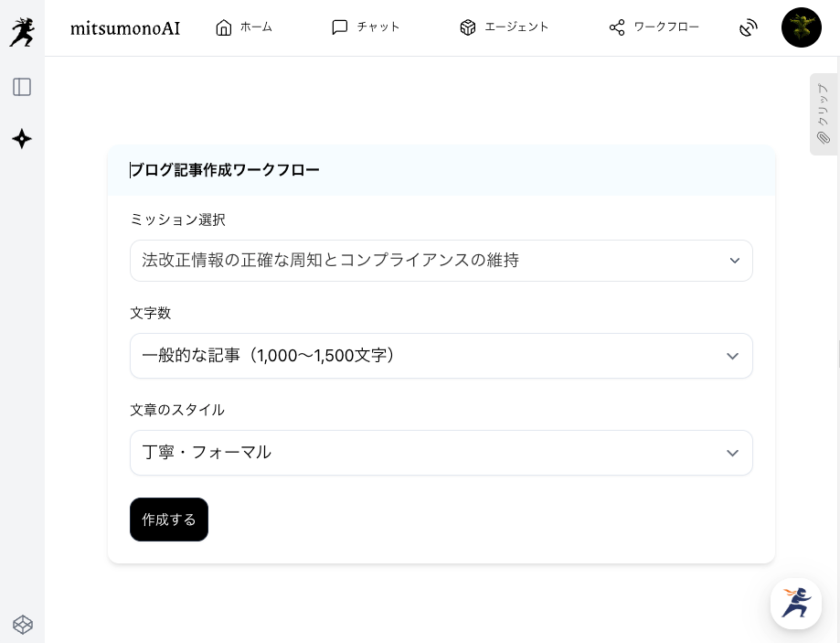Open the クリップ side tab
Screen dimensions: 840x643
[824, 114]
